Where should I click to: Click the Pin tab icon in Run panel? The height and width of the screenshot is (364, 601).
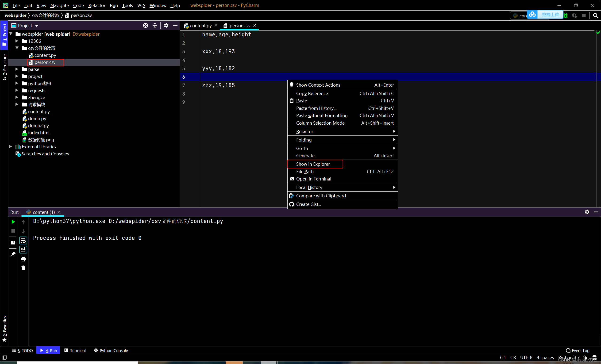(13, 254)
